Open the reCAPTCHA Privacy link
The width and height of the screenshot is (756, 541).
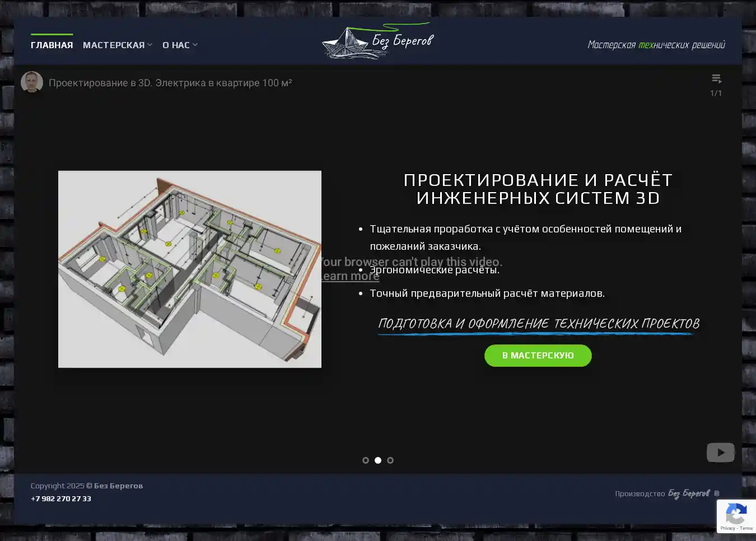point(727,528)
